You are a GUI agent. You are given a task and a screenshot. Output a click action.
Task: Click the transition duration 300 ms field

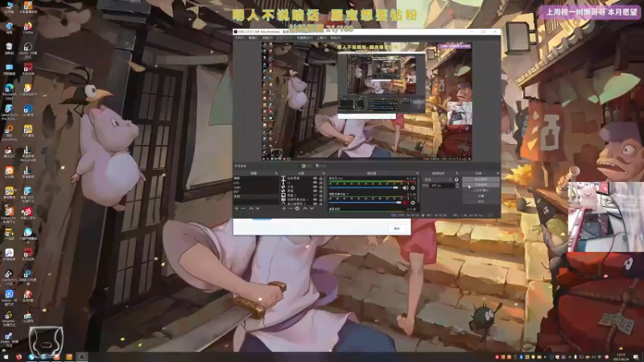pyautogui.click(x=442, y=185)
